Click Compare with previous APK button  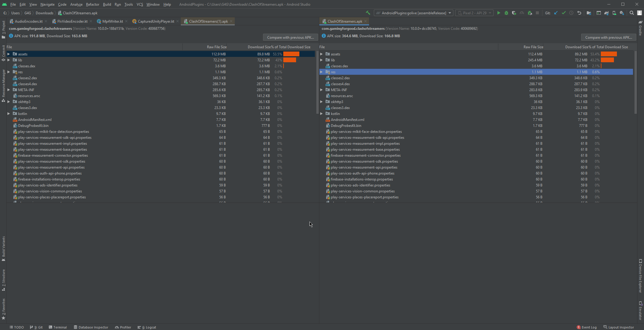(290, 37)
